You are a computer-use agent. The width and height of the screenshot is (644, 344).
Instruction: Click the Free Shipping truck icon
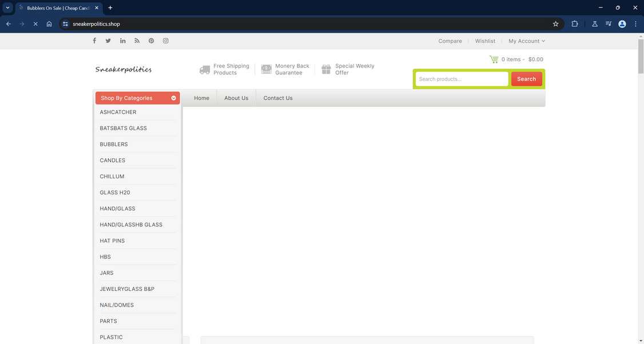pyautogui.click(x=205, y=70)
